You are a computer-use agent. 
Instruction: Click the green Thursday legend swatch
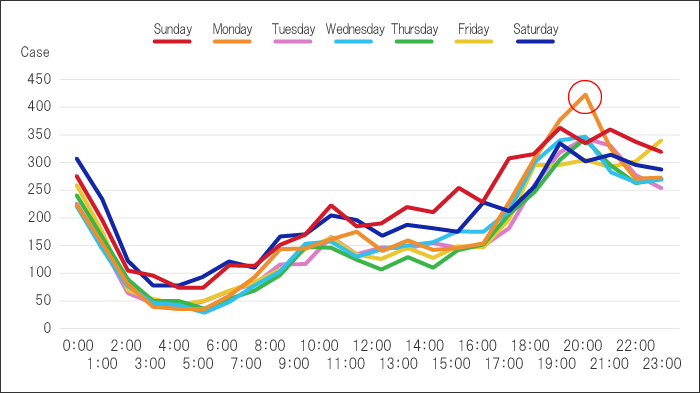(x=414, y=42)
